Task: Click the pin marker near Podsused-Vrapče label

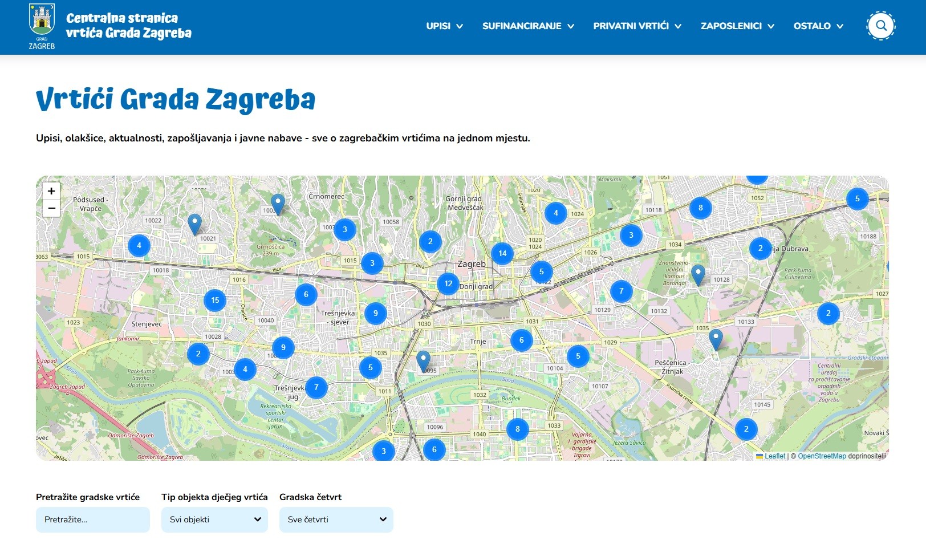Action: [x=194, y=223]
